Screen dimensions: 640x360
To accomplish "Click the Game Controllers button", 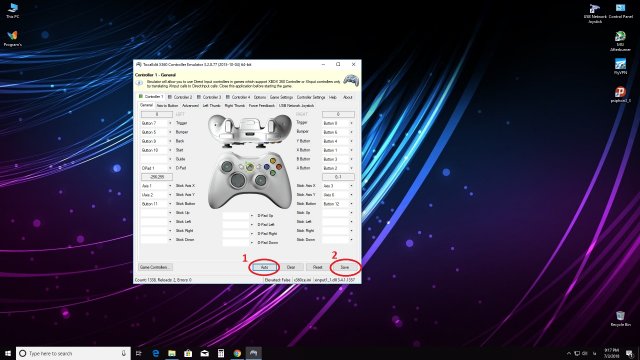I will pos(155,267).
